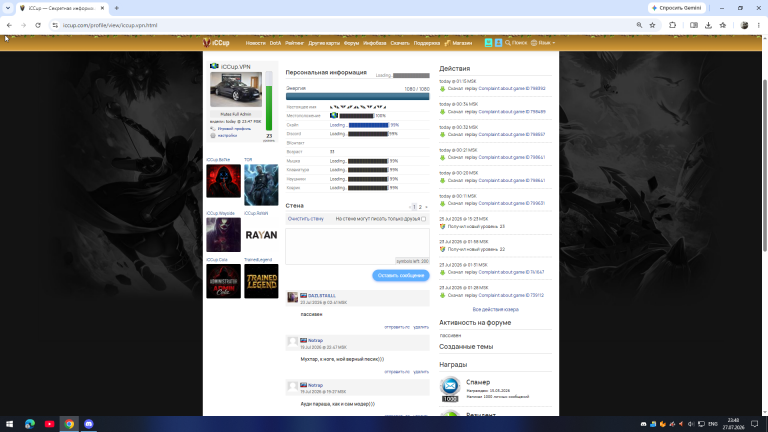Open the Другие карты menu item
Screen dimensions: 768x432
tap(324, 43)
